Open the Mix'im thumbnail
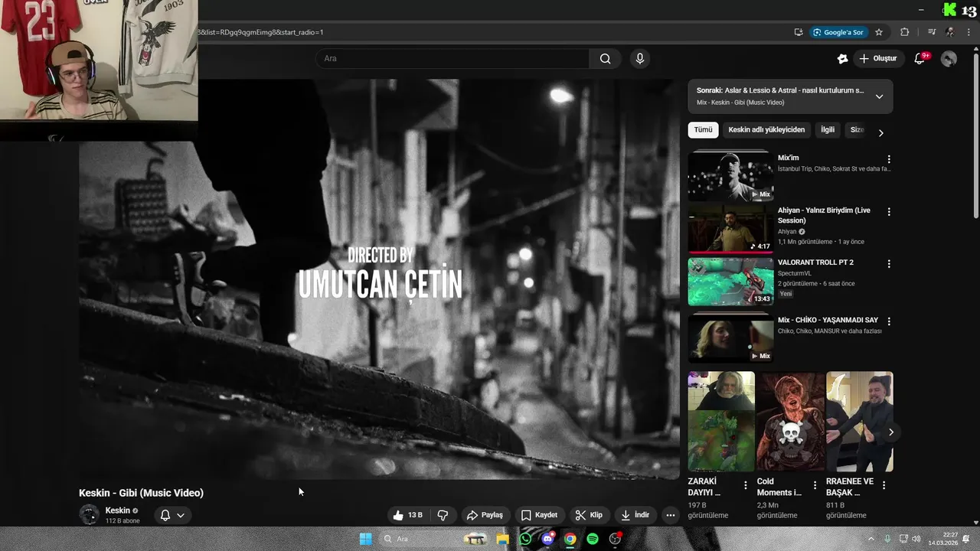 [x=730, y=176]
